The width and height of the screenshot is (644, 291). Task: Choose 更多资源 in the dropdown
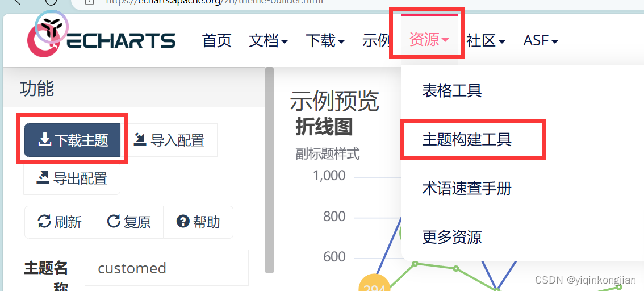coord(452,237)
